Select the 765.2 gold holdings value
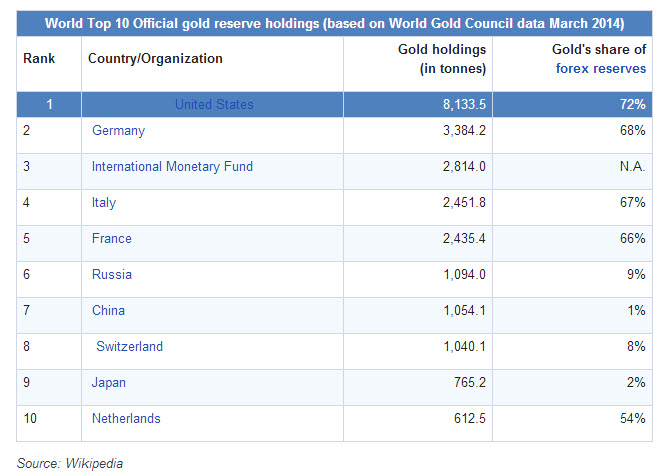This screenshot has height=475, width=669. (470, 382)
